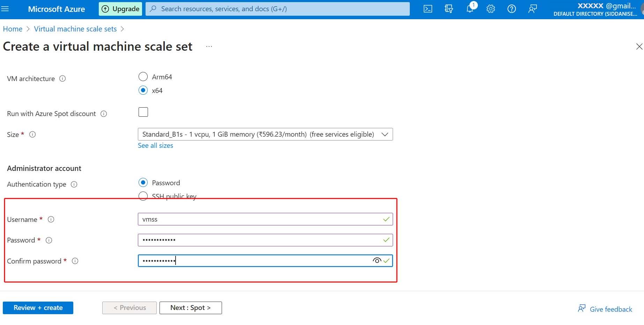
Task: Click the Username input field
Action: coord(260,219)
